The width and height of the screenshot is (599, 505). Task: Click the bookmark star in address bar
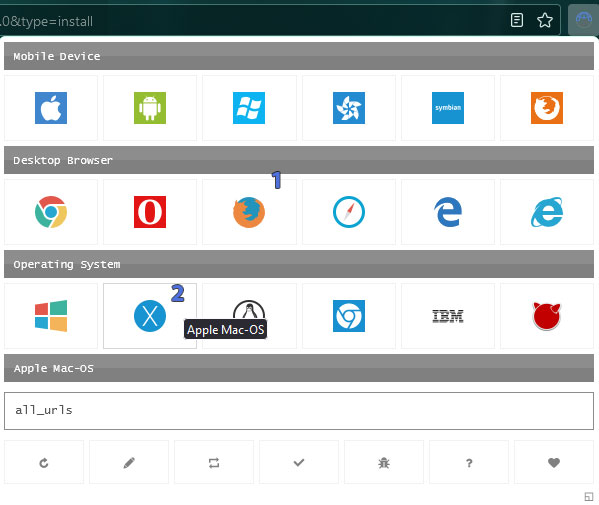[545, 20]
